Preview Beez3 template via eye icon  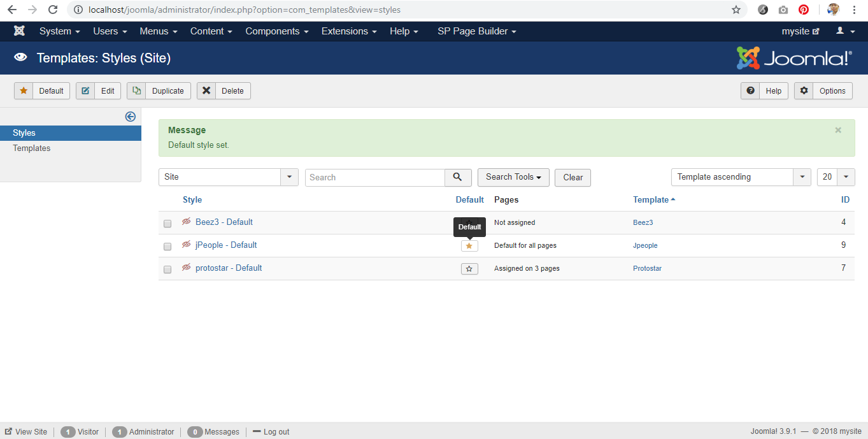coord(187,222)
